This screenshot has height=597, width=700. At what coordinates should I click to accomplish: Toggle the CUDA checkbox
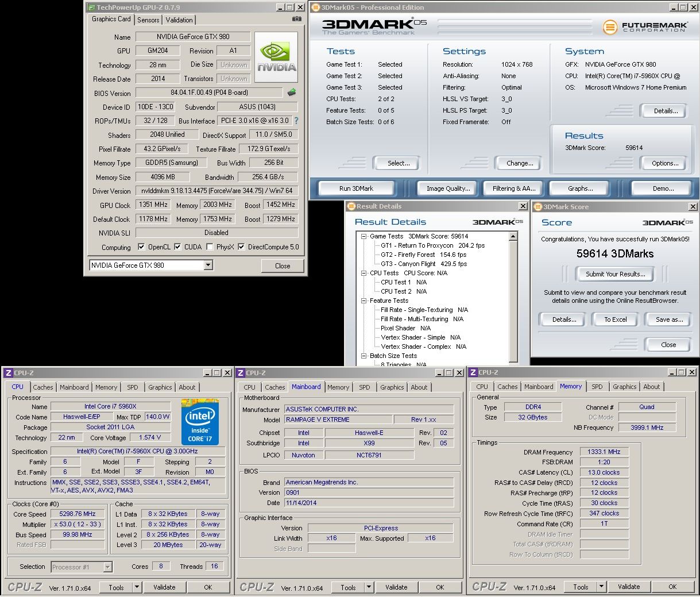177,247
